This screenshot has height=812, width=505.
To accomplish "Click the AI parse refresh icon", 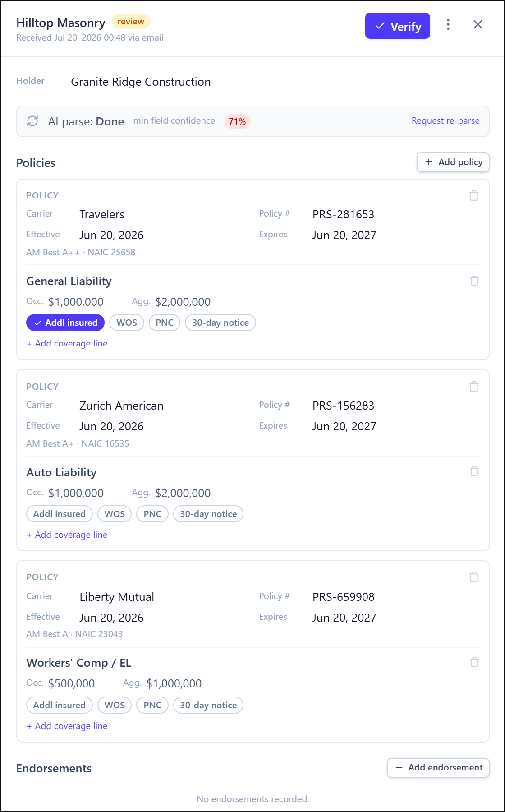I will [32, 121].
